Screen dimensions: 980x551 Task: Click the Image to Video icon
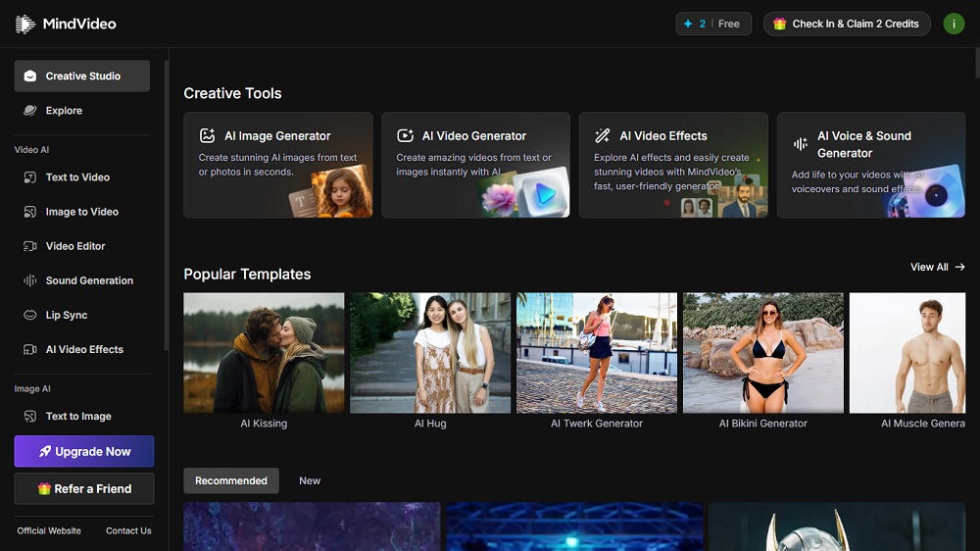[30, 212]
